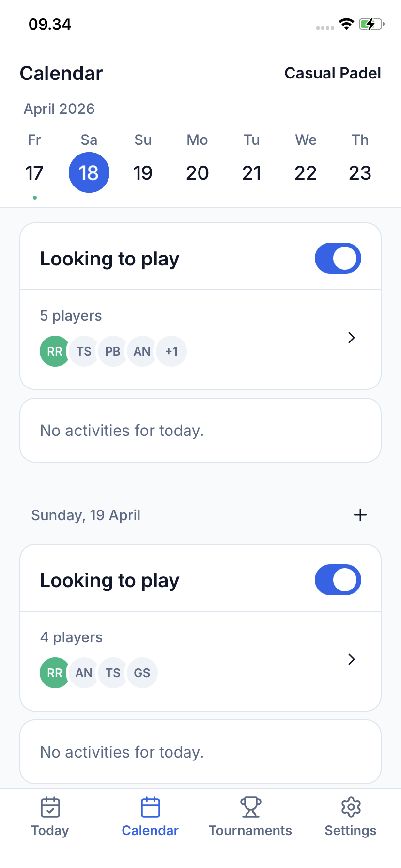The image size is (401, 868).
Task: Open Settings via the gear icon
Action: tap(351, 807)
